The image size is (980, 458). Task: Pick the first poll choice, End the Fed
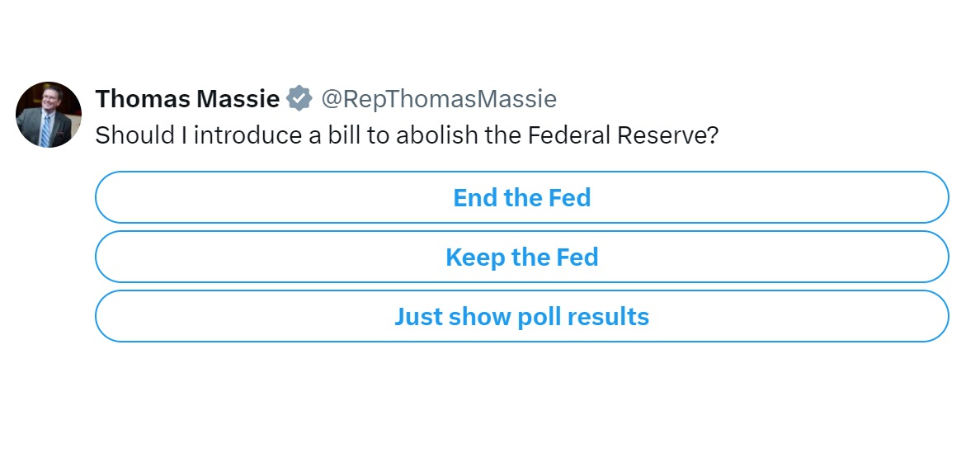point(521,198)
